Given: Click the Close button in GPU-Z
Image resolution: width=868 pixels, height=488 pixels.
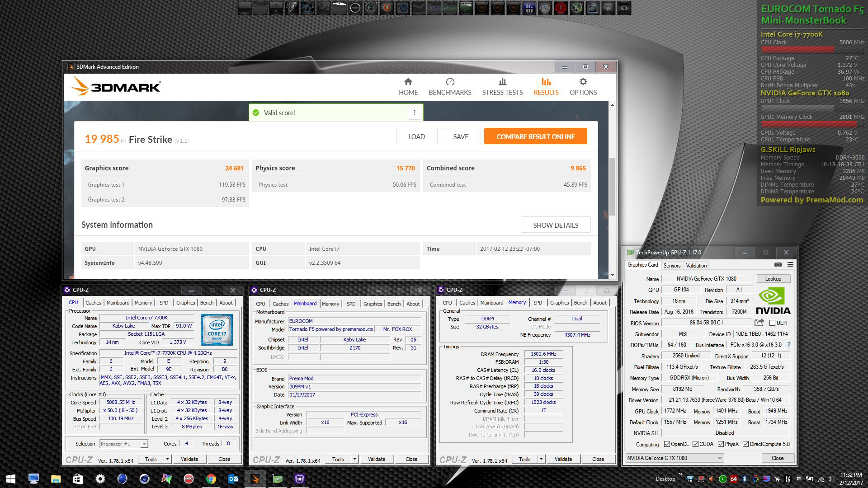Looking at the screenshot, I should (778, 458).
